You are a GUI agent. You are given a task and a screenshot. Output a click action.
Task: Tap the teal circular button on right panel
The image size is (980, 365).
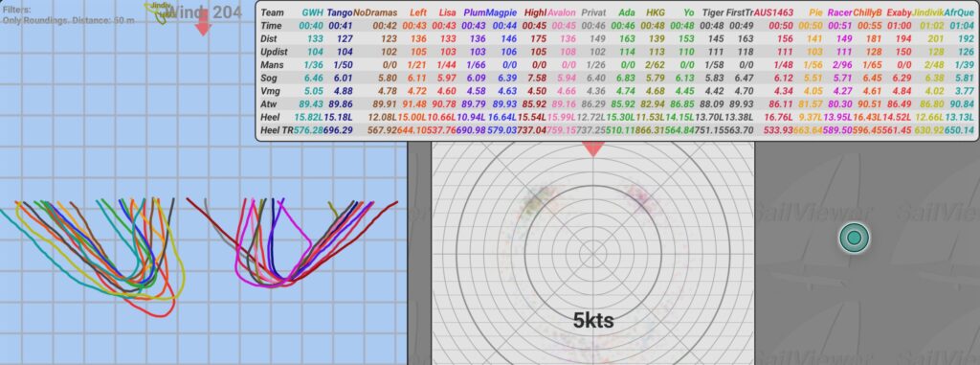coord(854,238)
